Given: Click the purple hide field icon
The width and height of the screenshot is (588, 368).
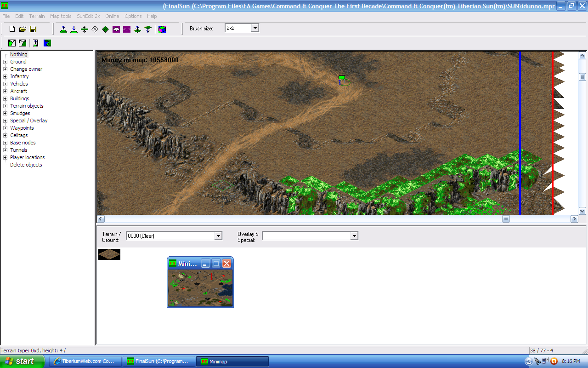Looking at the screenshot, I should click(116, 29).
